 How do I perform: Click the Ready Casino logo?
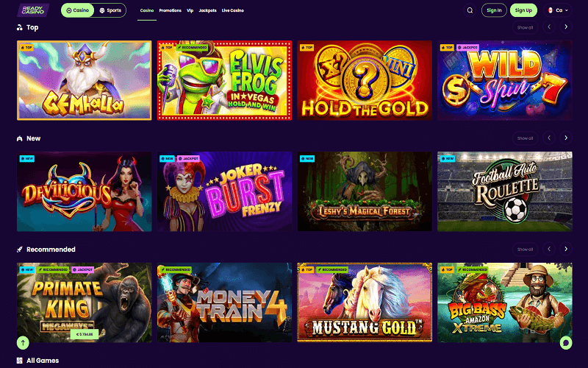33,10
